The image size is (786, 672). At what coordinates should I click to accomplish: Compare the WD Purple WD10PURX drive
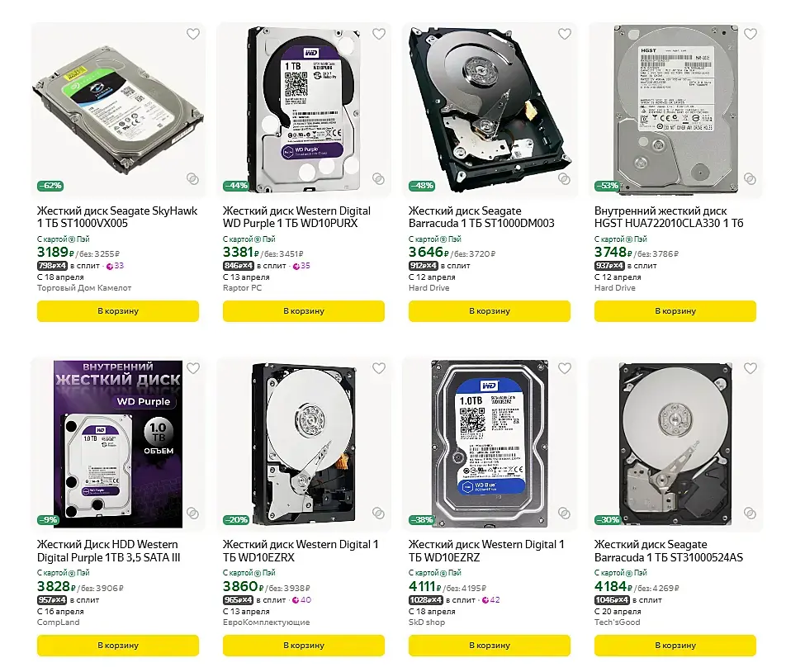click(x=378, y=178)
